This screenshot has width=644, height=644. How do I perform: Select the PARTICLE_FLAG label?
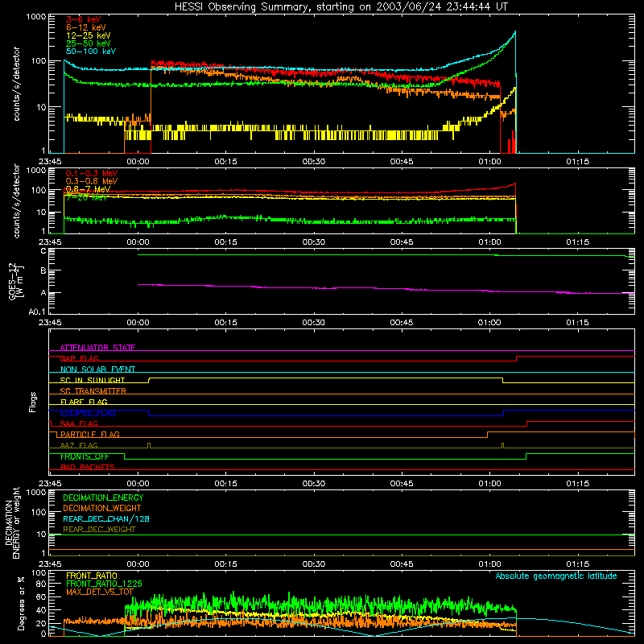[90, 435]
